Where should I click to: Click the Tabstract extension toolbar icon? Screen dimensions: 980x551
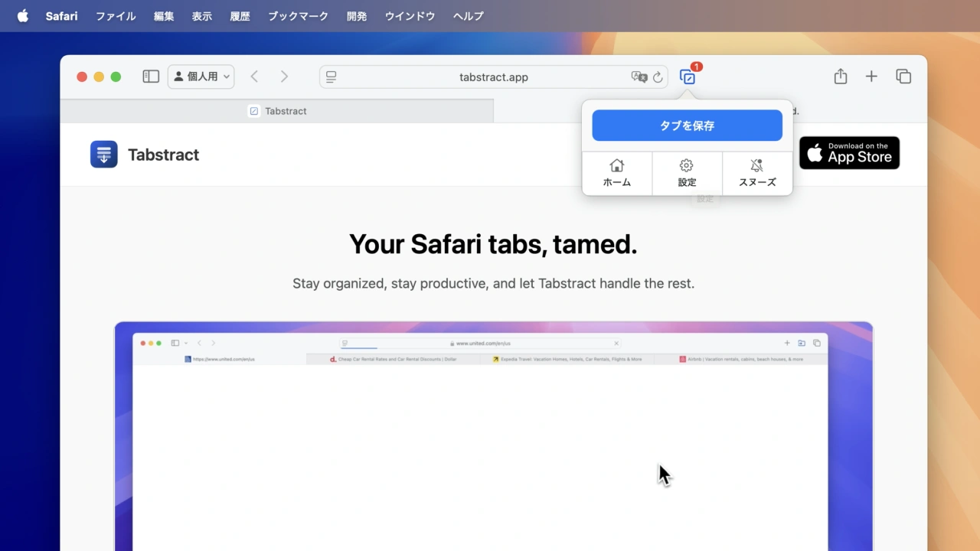tap(688, 77)
